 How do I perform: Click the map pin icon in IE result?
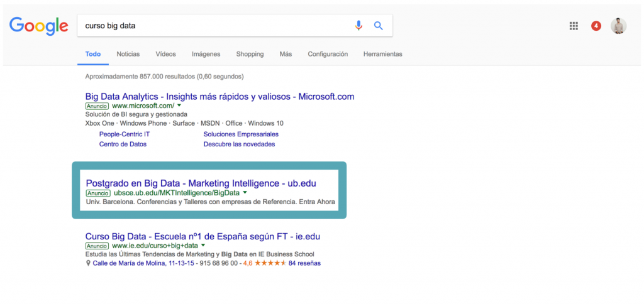click(88, 263)
